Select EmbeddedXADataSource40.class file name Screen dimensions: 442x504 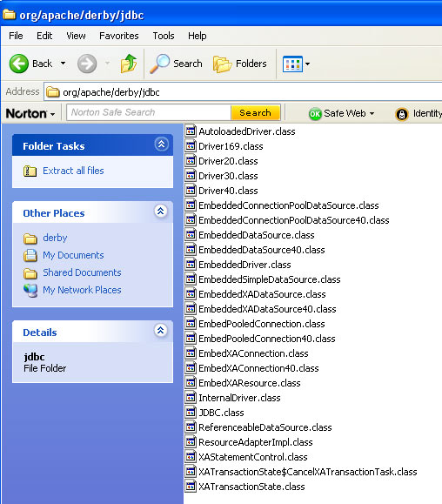tap(267, 309)
